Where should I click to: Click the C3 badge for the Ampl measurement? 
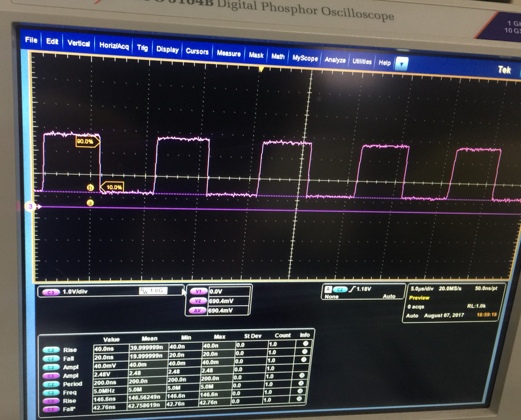[x=51, y=376]
